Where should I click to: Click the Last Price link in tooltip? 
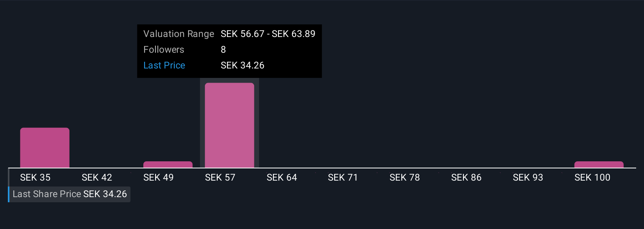coord(164,65)
